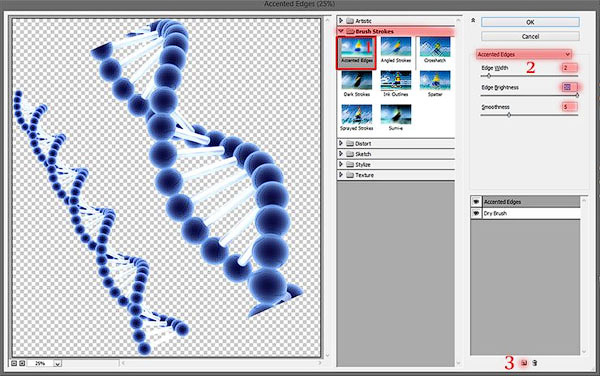Click the Cancel button
This screenshot has width=600, height=376.
point(530,36)
